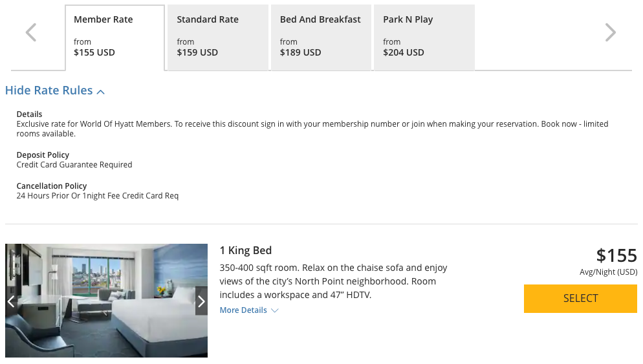Select the Member Rate tab
The image size is (643, 364).
tap(115, 37)
